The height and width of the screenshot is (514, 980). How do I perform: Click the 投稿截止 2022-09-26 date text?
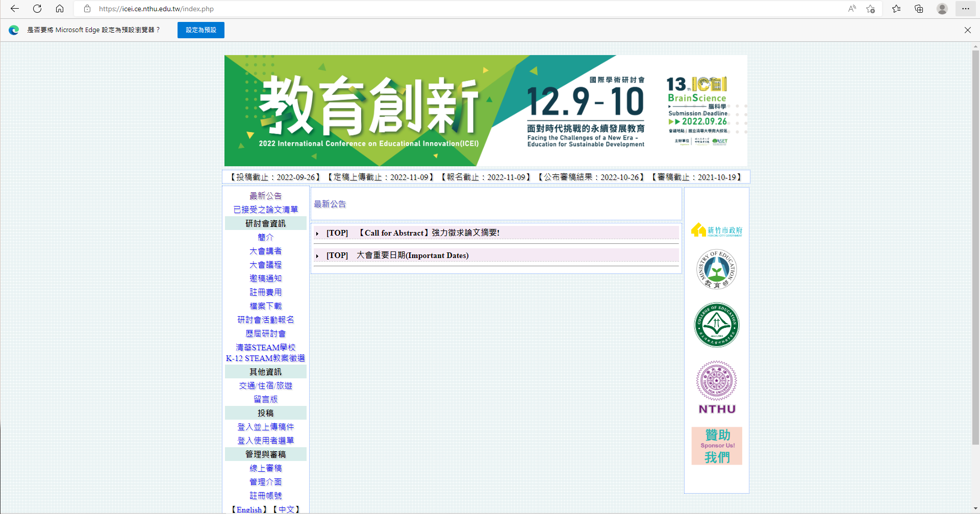click(275, 177)
